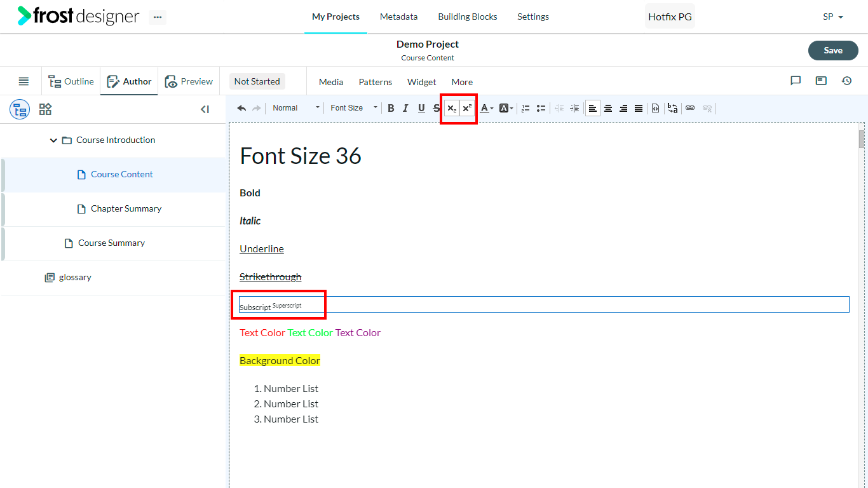Image resolution: width=868 pixels, height=488 pixels.
Task: Click the Demo Project title
Action: point(428,44)
